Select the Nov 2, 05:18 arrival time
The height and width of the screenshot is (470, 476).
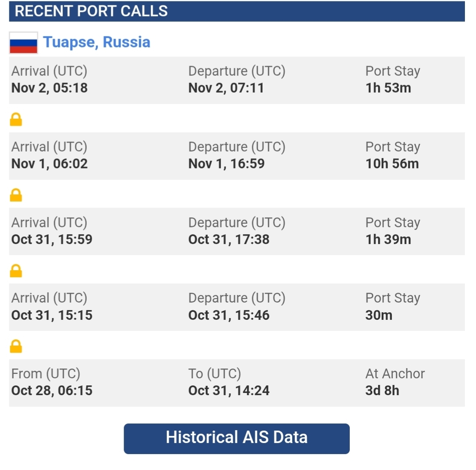pos(50,88)
